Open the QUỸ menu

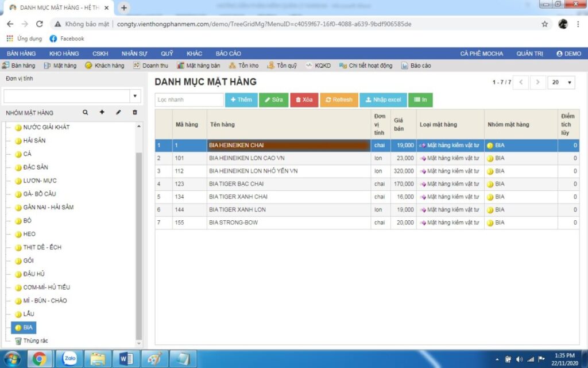(167, 53)
